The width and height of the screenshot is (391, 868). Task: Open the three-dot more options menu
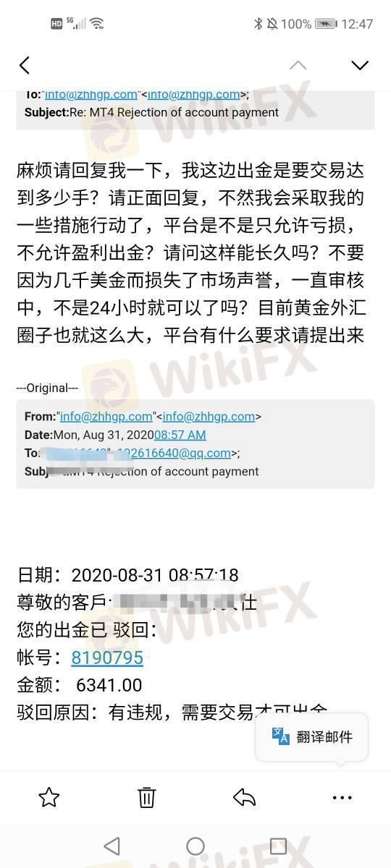[x=342, y=797]
